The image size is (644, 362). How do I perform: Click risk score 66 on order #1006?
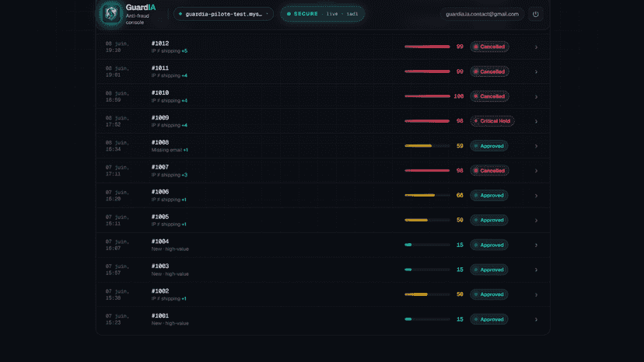pyautogui.click(x=460, y=195)
